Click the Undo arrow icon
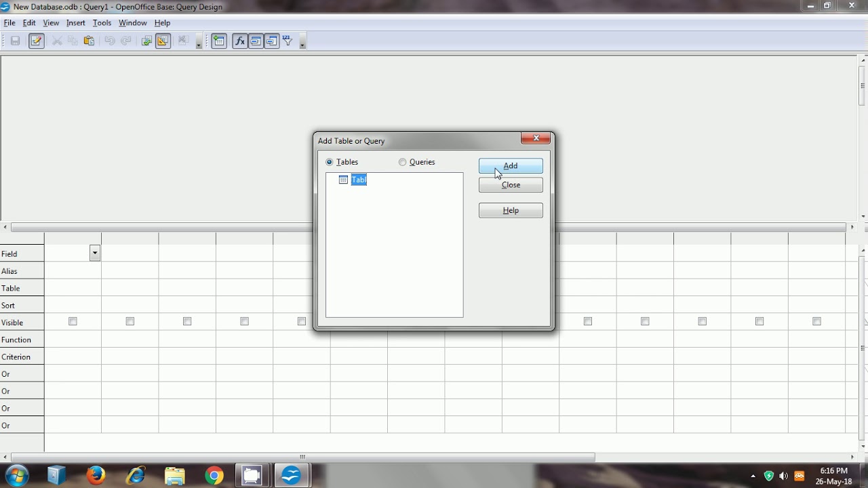This screenshot has width=868, height=488. (x=110, y=41)
